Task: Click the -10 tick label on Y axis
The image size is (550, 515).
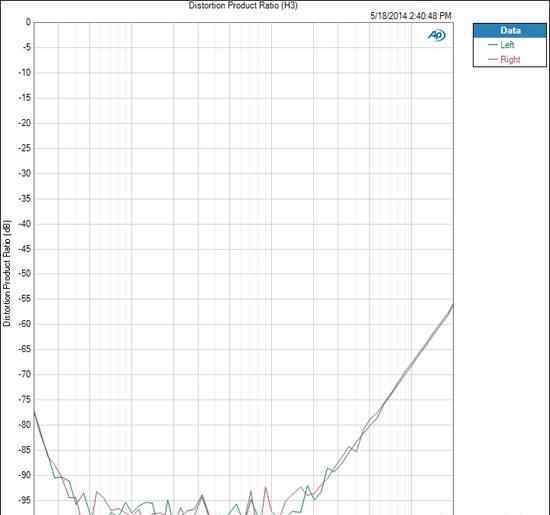Action: click(x=24, y=73)
